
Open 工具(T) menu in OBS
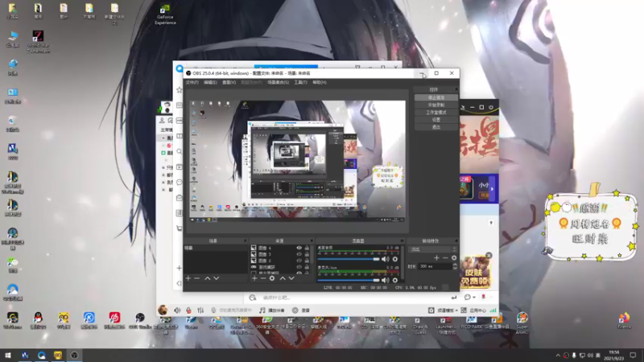pyautogui.click(x=300, y=83)
